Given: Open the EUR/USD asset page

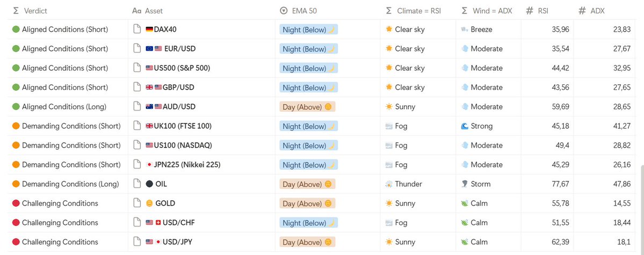Looking at the screenshot, I should 180,48.
